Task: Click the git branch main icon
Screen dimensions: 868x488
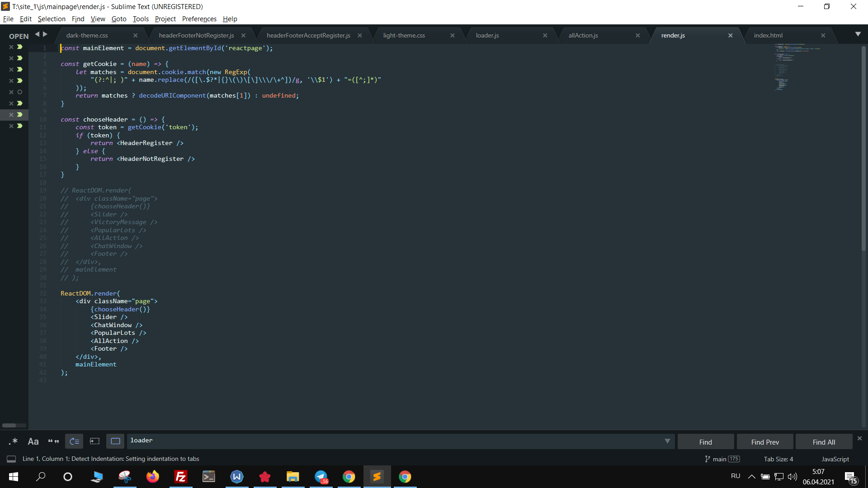Action: click(708, 459)
